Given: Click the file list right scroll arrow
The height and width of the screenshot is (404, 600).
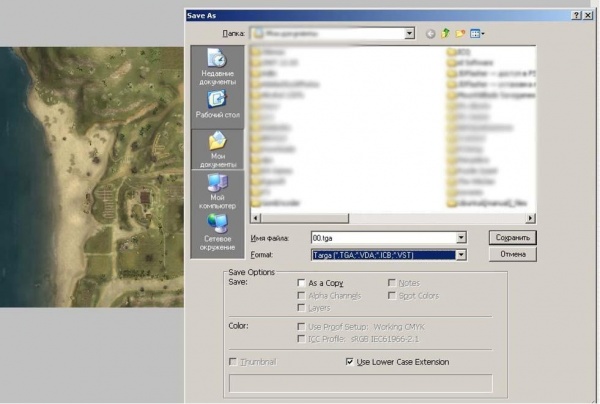Looking at the screenshot, I should pos(530,218).
